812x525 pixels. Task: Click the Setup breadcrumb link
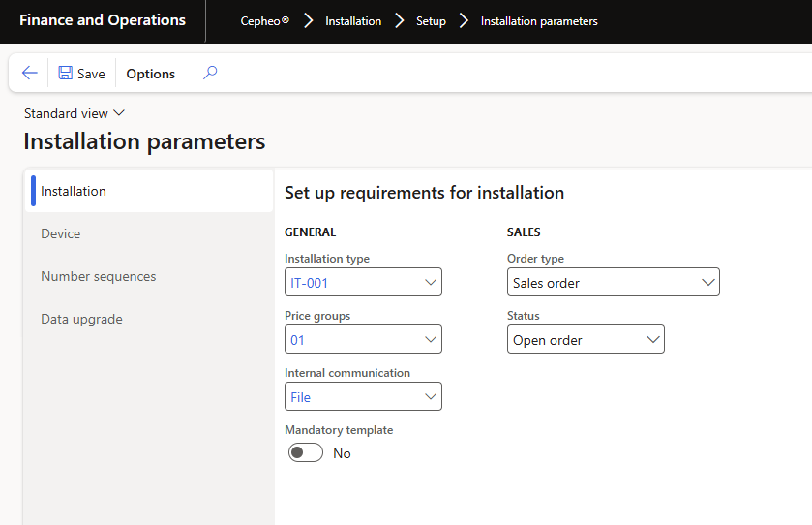[431, 21]
